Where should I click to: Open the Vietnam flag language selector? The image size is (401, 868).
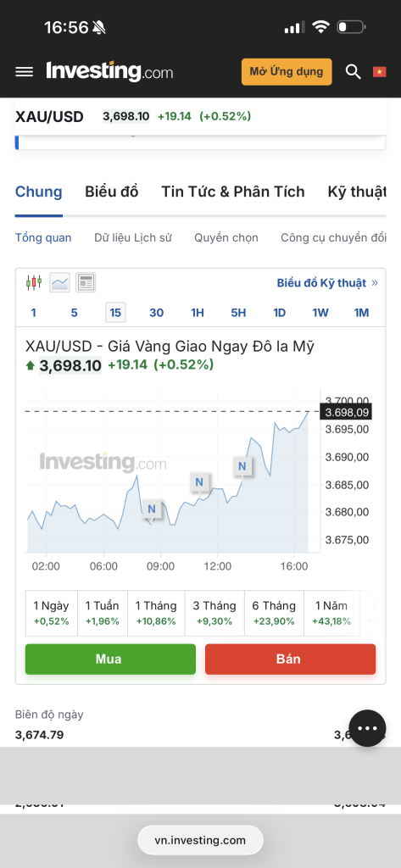380,71
